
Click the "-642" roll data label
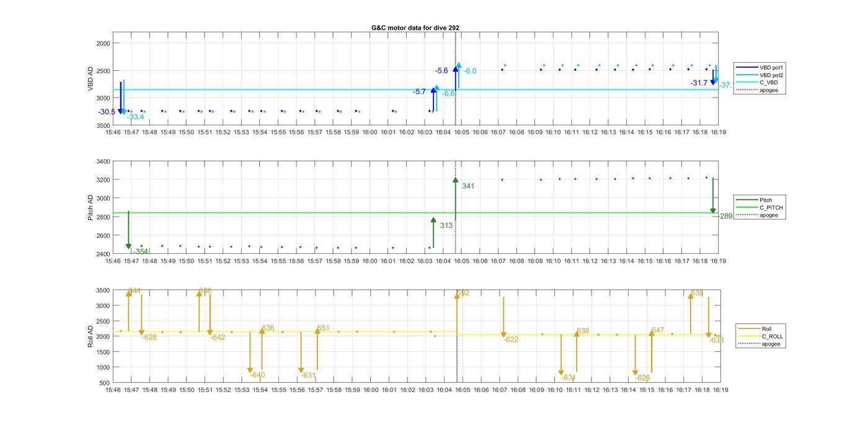point(218,338)
